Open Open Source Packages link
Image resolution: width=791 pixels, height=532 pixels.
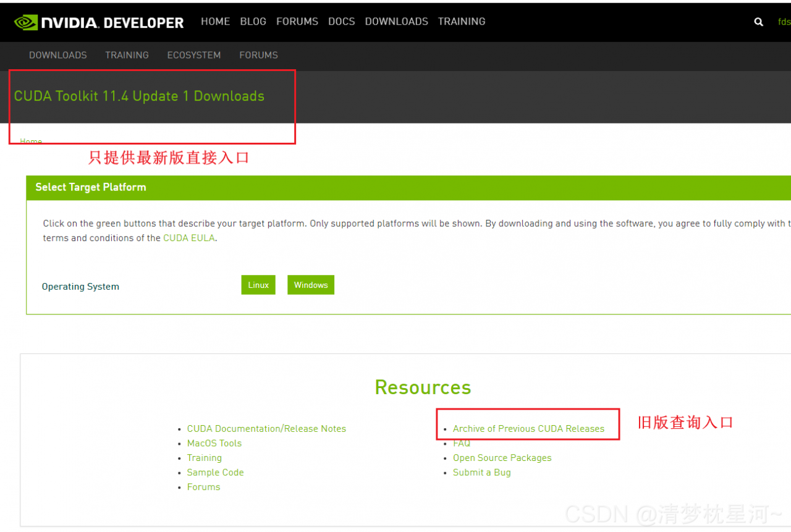(x=502, y=458)
